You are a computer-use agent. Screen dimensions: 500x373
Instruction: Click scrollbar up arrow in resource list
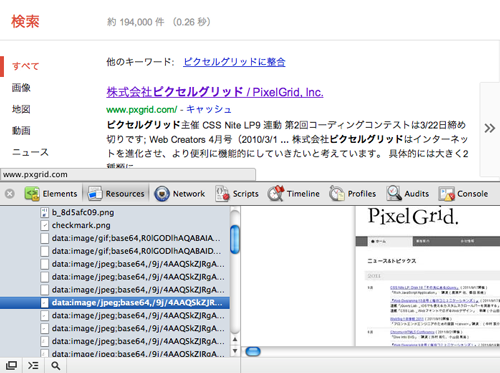235,340
